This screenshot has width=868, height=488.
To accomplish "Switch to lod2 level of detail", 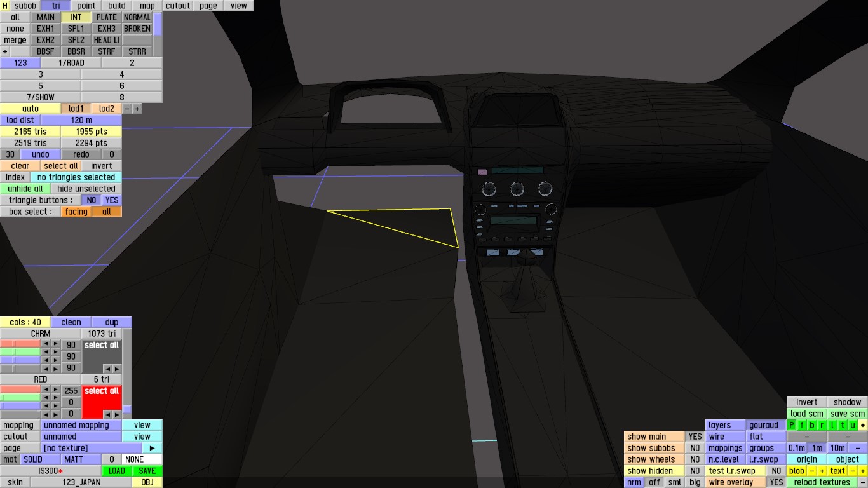I will click(107, 109).
